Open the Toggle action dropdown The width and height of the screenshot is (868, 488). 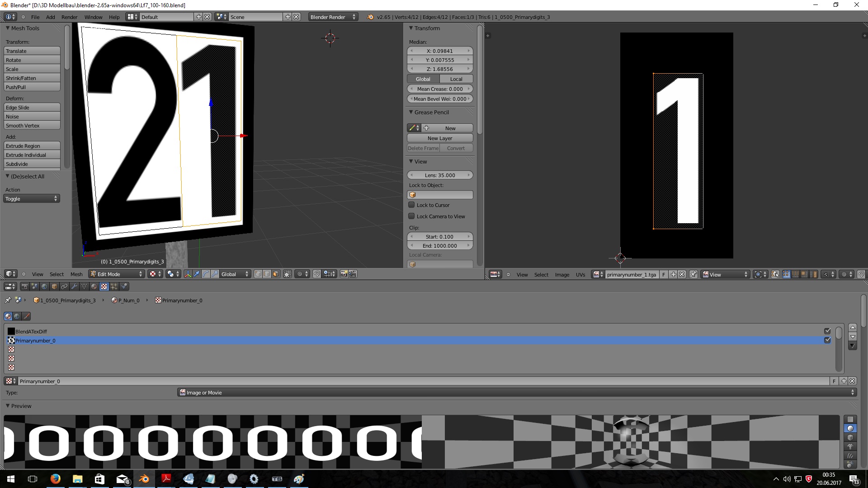tap(32, 199)
